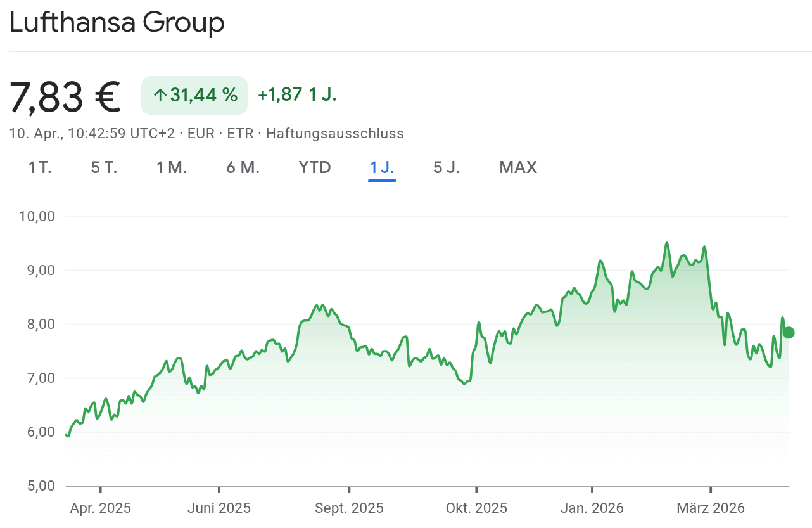Click the +1,87 1 J. change text
812x528 pixels.
click(297, 95)
